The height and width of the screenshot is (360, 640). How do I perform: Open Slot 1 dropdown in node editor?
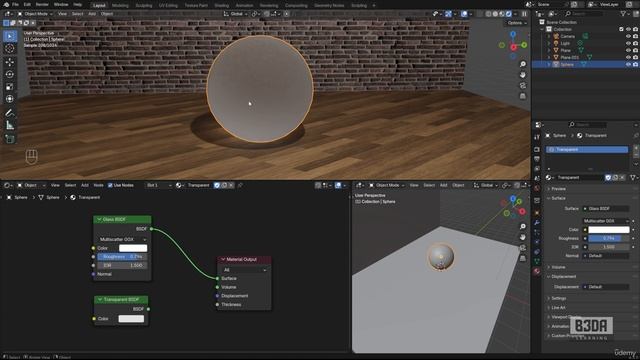point(158,185)
